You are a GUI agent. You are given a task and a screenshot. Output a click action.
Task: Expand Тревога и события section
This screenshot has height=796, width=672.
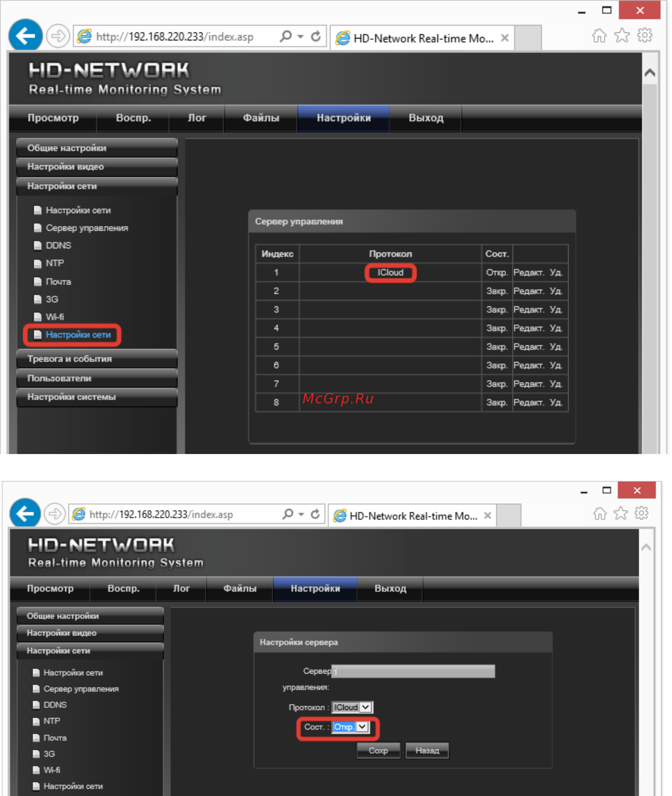[97, 359]
